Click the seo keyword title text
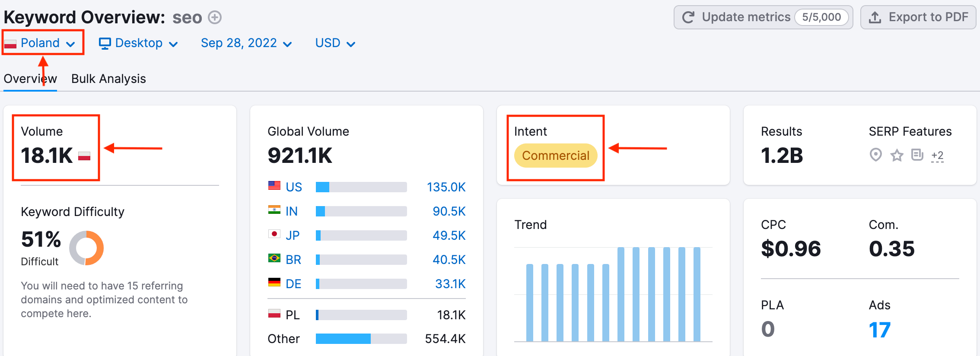The image size is (980, 356). (187, 18)
